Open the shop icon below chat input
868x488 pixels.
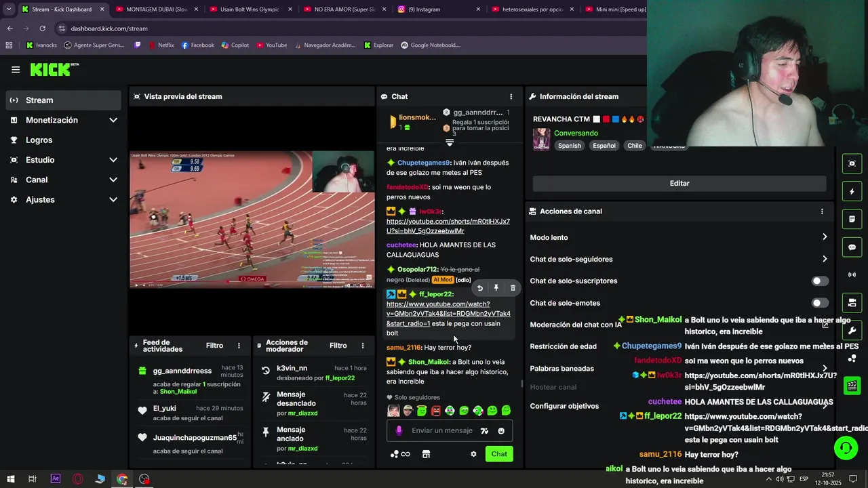426,454
